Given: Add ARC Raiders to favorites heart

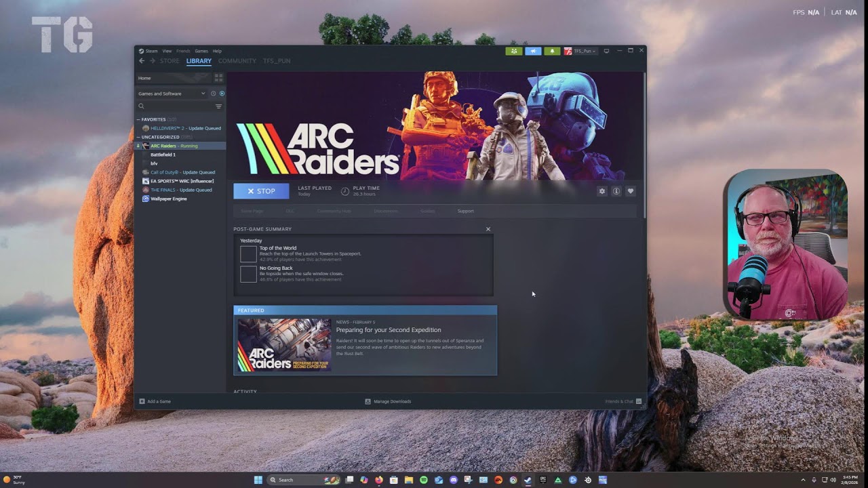Looking at the screenshot, I should 631,191.
